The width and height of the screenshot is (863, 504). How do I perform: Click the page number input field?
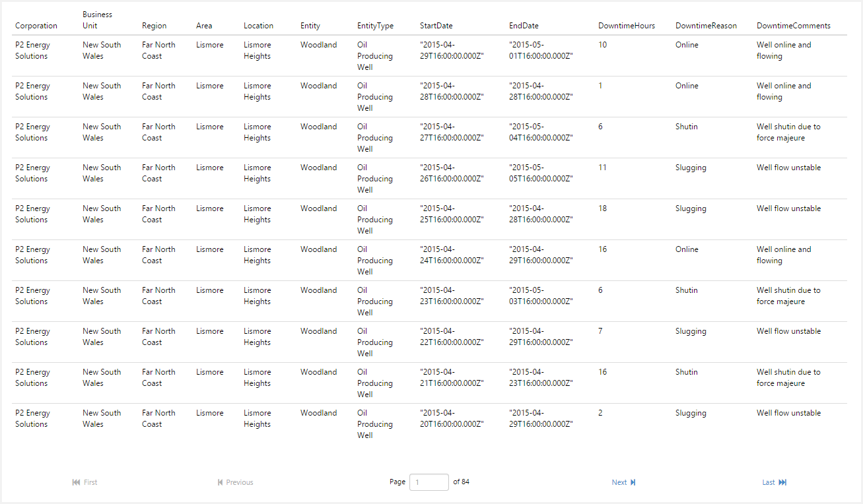429,482
